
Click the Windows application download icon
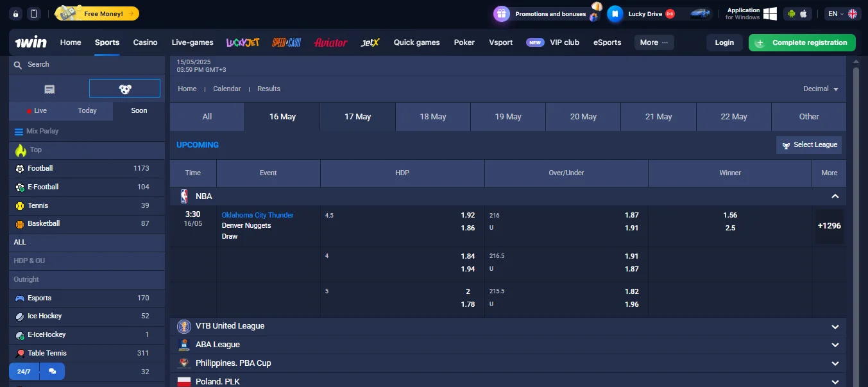point(770,13)
